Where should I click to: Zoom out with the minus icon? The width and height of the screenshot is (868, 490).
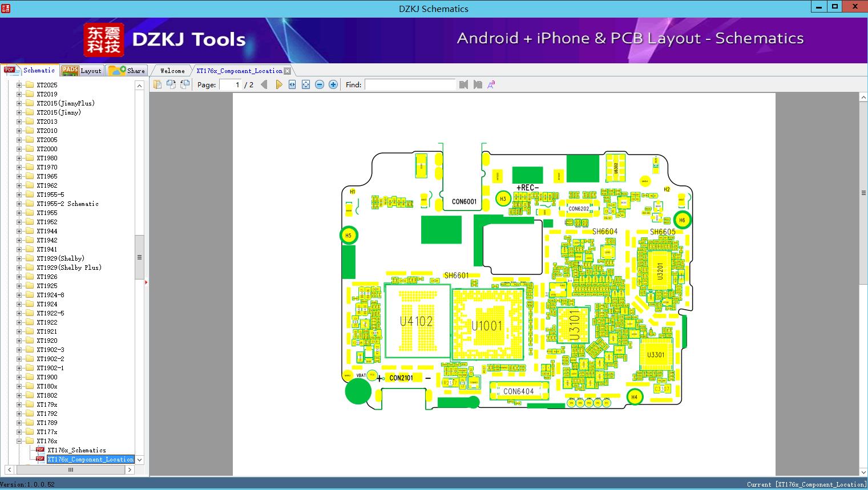click(320, 84)
